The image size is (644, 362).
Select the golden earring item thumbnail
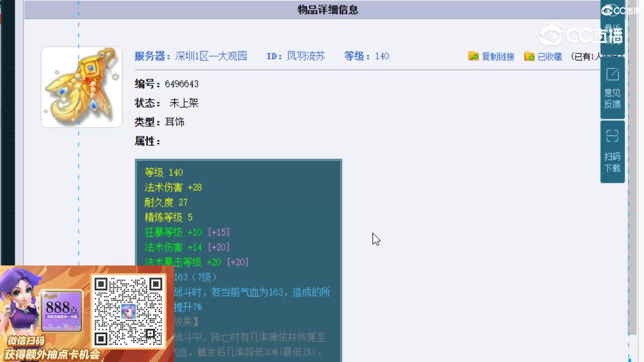pyautogui.click(x=81, y=86)
